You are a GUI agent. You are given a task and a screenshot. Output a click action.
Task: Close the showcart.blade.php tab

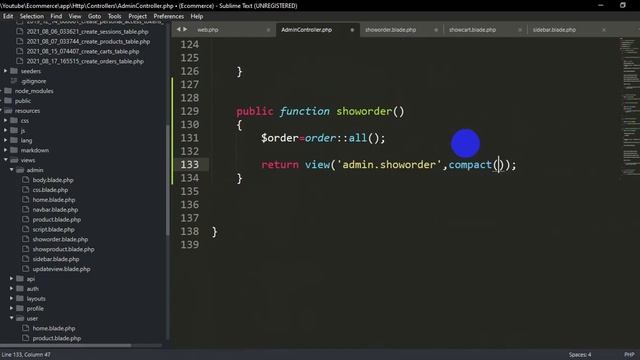coord(520,30)
